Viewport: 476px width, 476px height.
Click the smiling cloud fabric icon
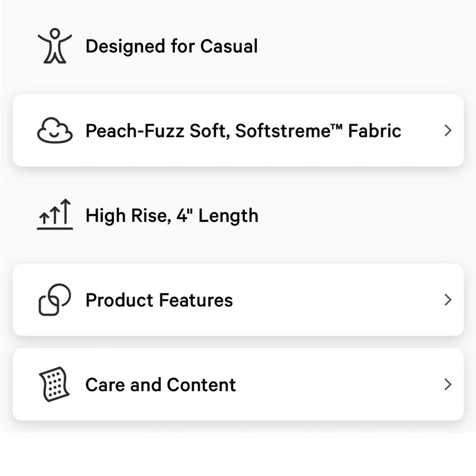pos(55,130)
